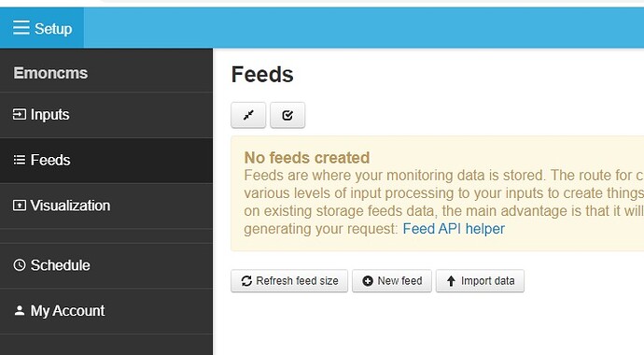Image resolution: width=644 pixels, height=355 pixels.
Task: Select the Feeds menu entry label
Action: point(50,160)
